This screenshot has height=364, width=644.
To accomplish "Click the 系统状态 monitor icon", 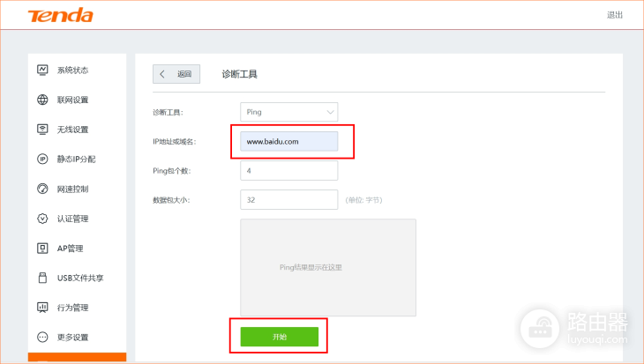I will click(x=42, y=70).
